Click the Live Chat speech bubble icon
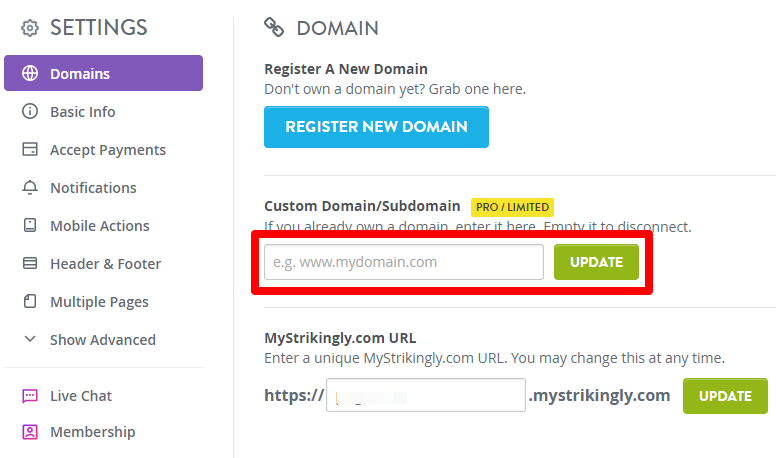 click(x=30, y=396)
